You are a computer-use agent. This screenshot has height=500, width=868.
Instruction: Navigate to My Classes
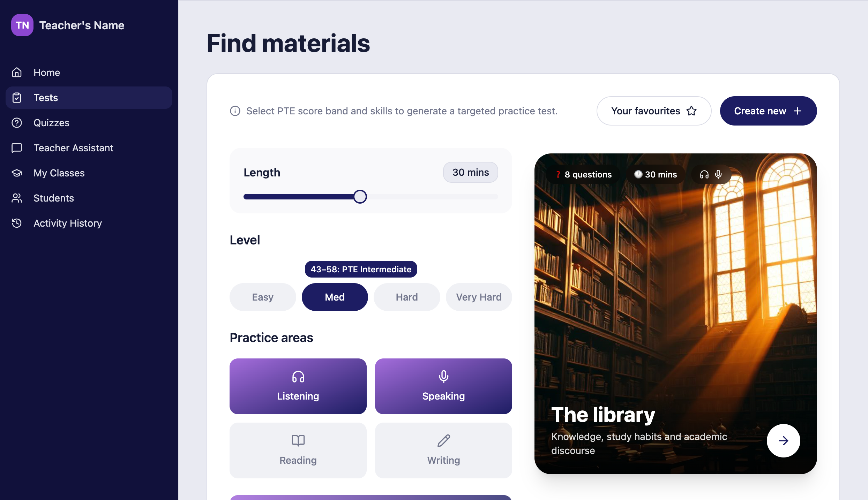[x=89, y=173]
